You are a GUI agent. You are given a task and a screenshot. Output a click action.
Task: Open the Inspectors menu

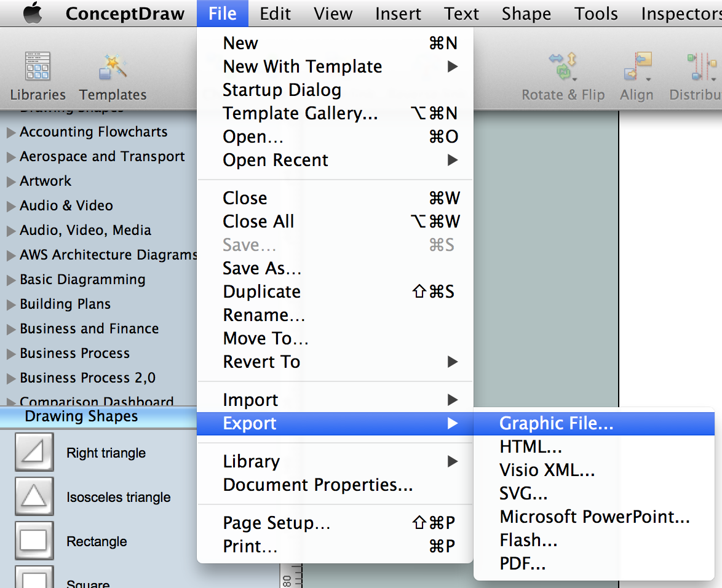pyautogui.click(x=681, y=14)
